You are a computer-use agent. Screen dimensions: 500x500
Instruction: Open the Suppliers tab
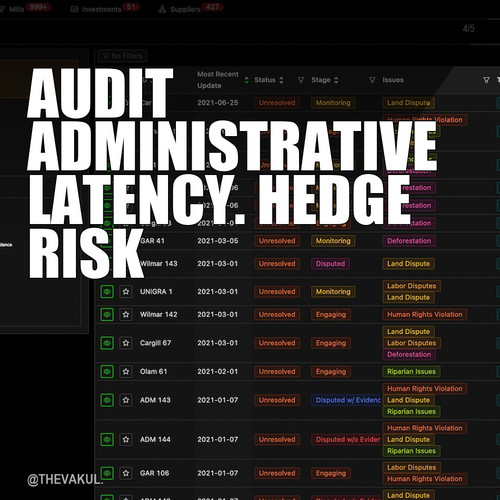(x=191, y=9)
